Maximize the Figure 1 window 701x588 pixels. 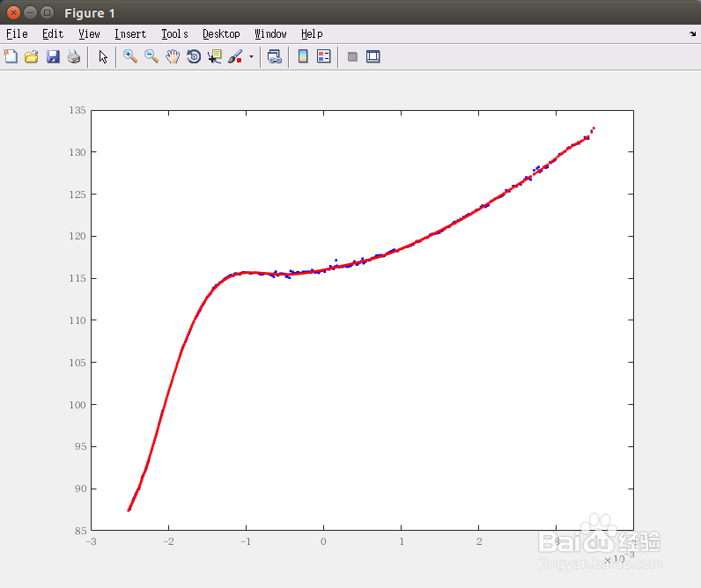pyautogui.click(x=47, y=12)
